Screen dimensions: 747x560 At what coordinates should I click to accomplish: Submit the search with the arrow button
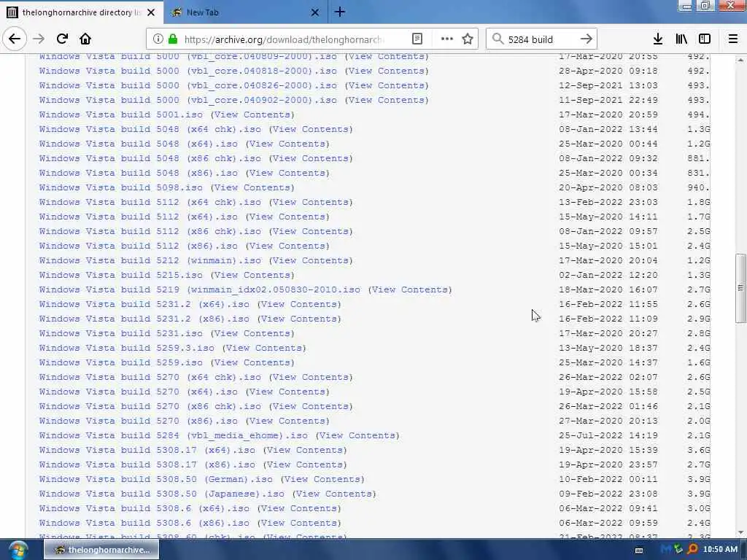(x=587, y=39)
